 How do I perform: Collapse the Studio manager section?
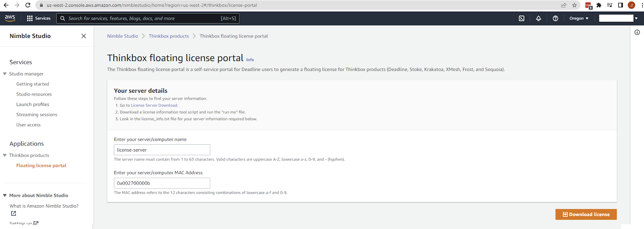coord(5,74)
